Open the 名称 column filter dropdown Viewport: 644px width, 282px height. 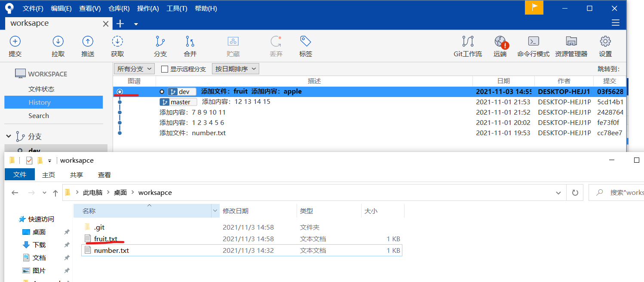tap(215, 211)
